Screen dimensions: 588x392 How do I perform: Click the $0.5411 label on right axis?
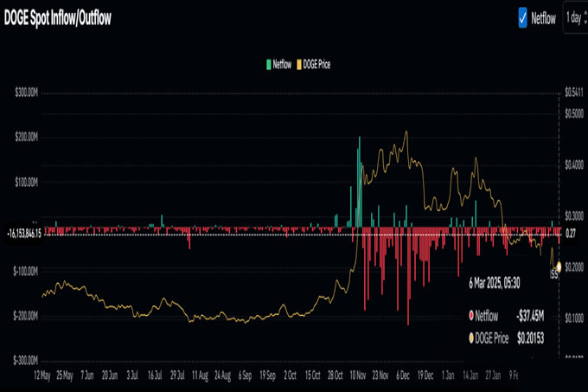click(574, 92)
